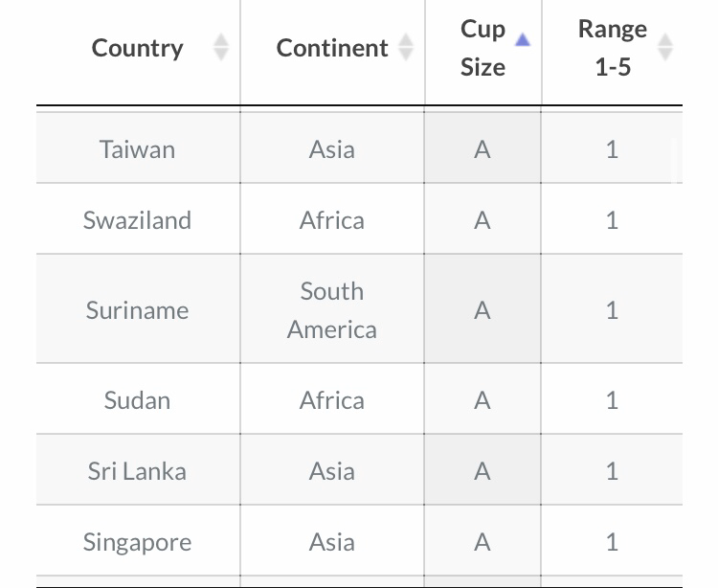Click Asia in the Taiwan row

click(x=332, y=149)
